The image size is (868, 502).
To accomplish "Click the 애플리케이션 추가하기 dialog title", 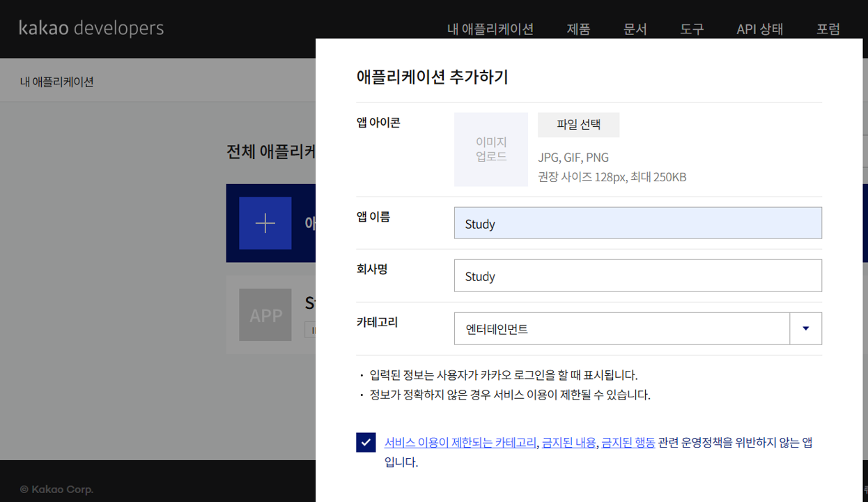I will pos(432,77).
